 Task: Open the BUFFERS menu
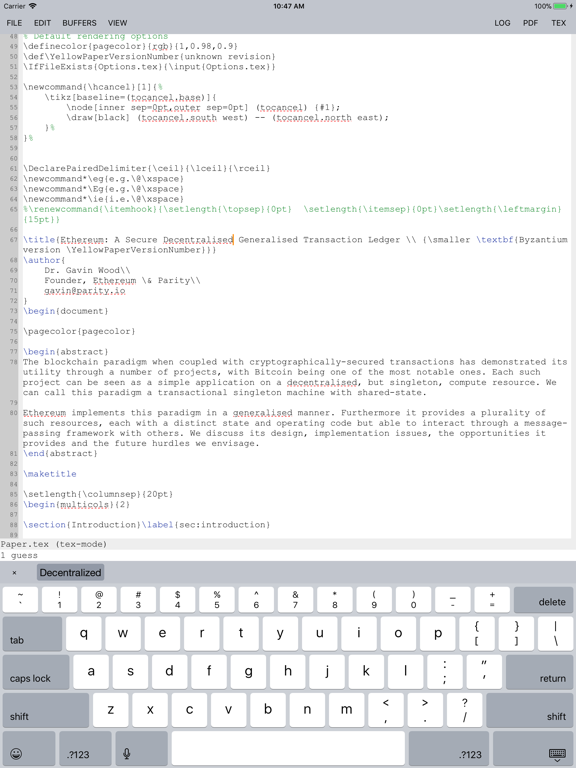[x=79, y=23]
